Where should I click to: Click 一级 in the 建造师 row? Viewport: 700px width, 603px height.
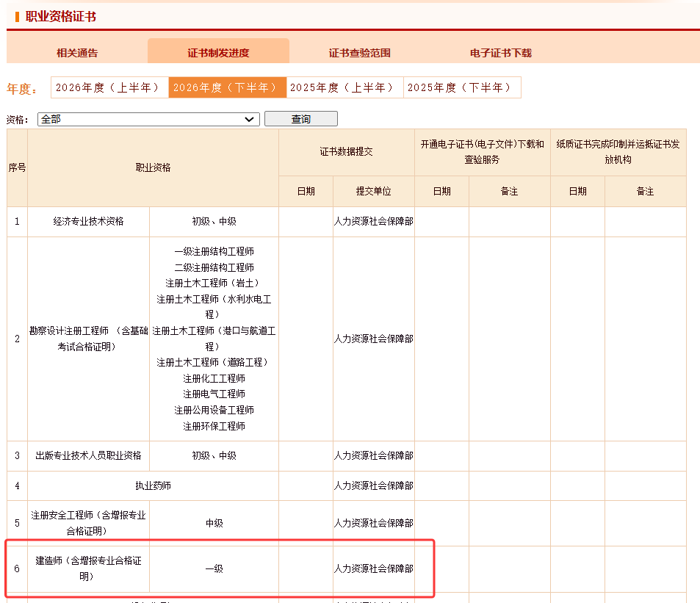click(214, 568)
